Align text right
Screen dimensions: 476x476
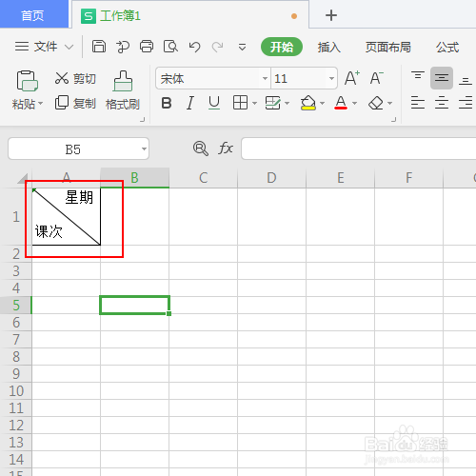pyautogui.click(x=466, y=103)
